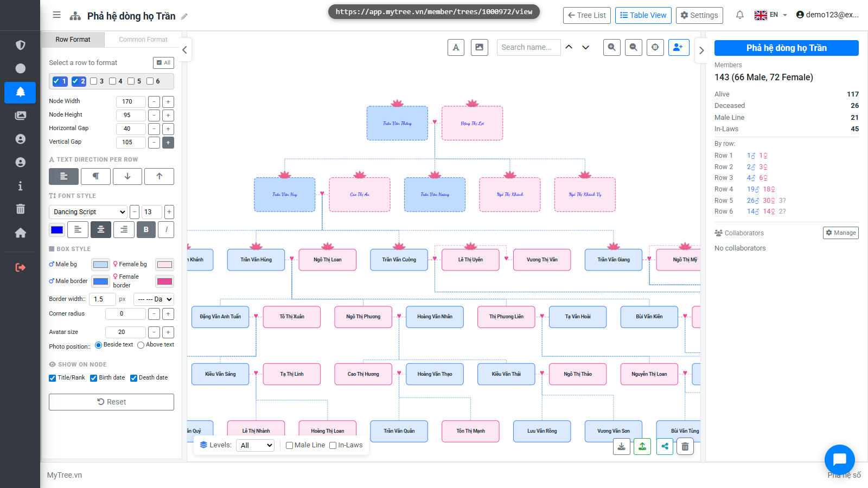Click the red logout icon in sidebar
The height and width of the screenshot is (488, 868).
tap(20, 267)
